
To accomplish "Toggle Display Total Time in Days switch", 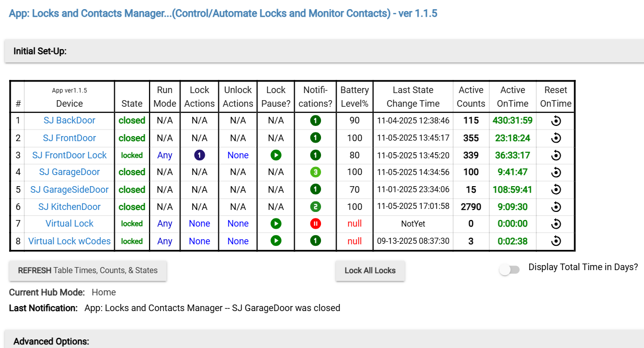I will [x=509, y=270].
